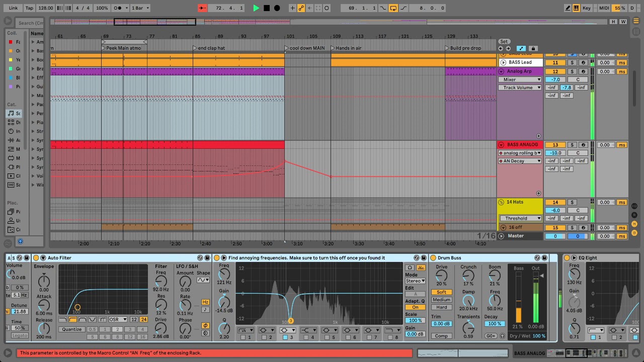Unfold the 14 Hats track

coord(501,202)
